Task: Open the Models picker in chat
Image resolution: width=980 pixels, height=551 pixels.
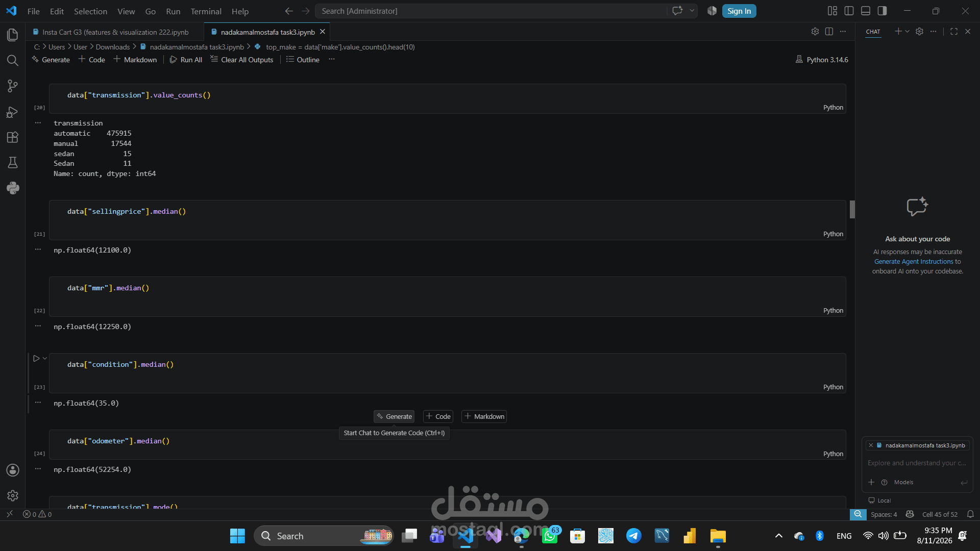Action: pos(903,482)
